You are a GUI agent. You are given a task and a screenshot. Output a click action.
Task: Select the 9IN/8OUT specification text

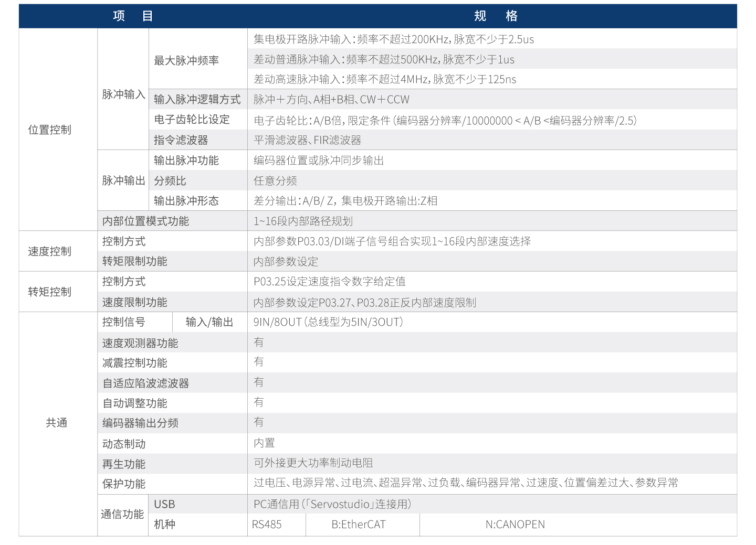(328, 322)
